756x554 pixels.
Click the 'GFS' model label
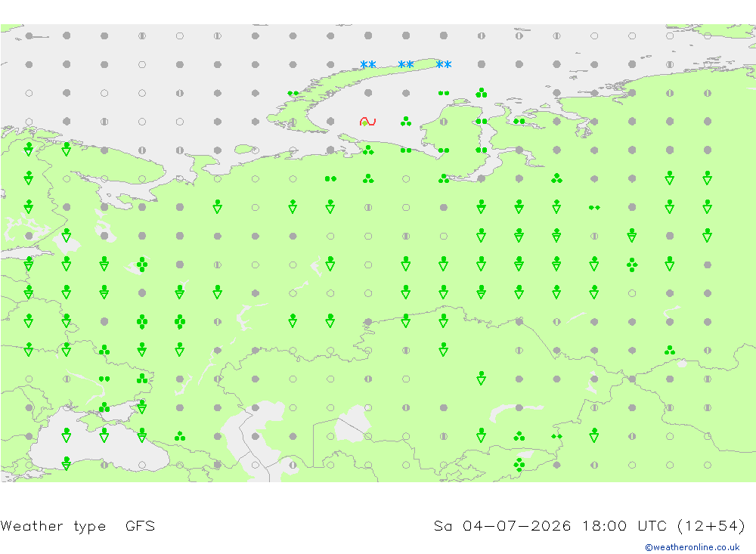[141, 525]
